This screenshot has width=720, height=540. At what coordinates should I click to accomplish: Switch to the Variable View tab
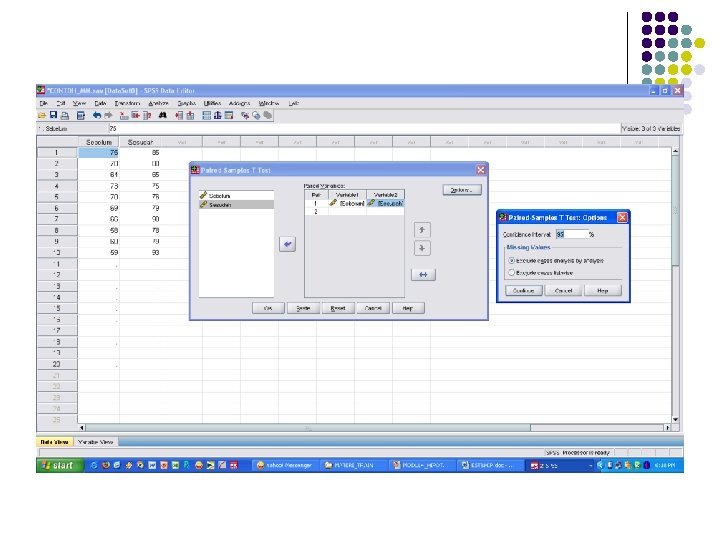[x=96, y=442]
